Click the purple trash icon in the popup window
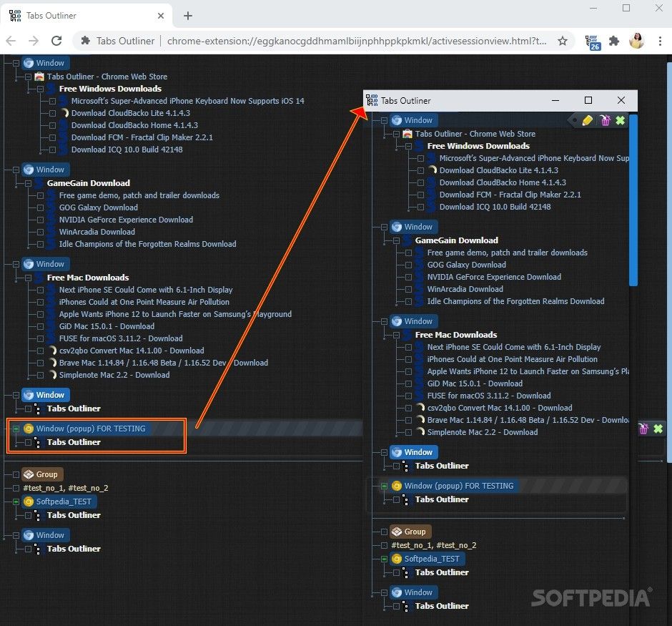 point(605,120)
